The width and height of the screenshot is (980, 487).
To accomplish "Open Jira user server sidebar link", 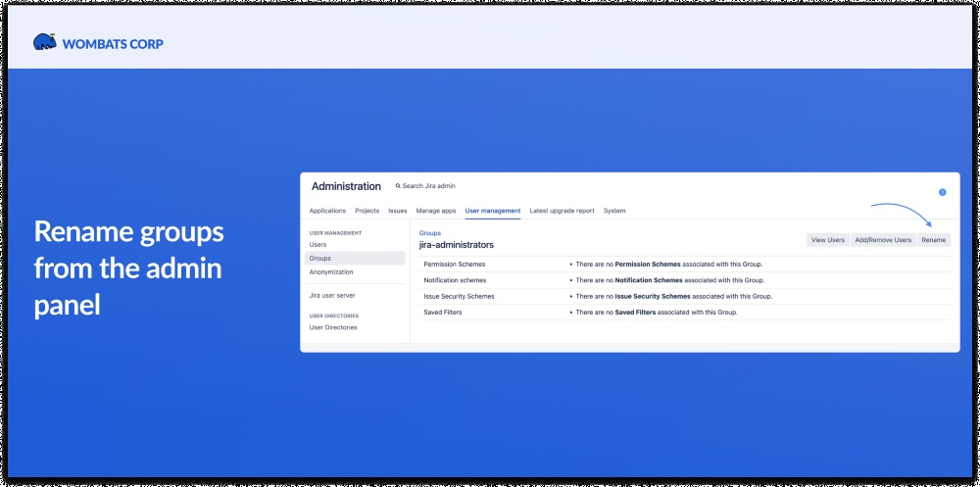I will [x=332, y=295].
